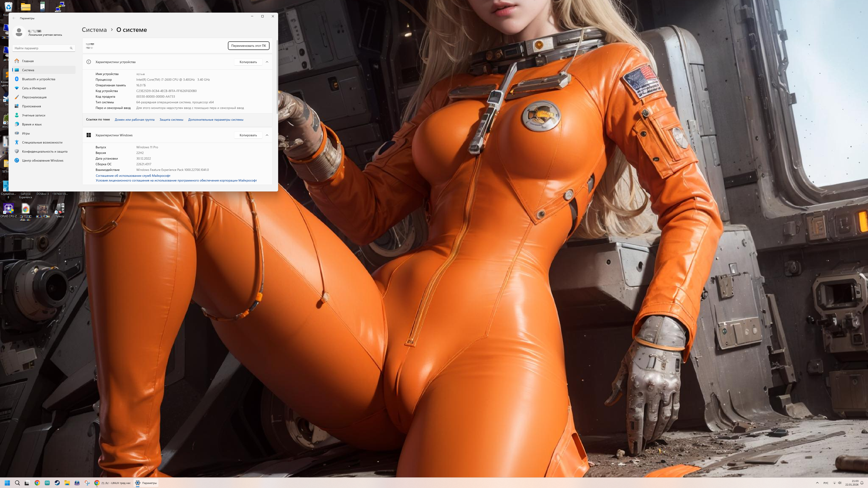Open Snipping Tool in taskbar
Image resolution: width=868 pixels, height=488 pixels.
coord(87,483)
